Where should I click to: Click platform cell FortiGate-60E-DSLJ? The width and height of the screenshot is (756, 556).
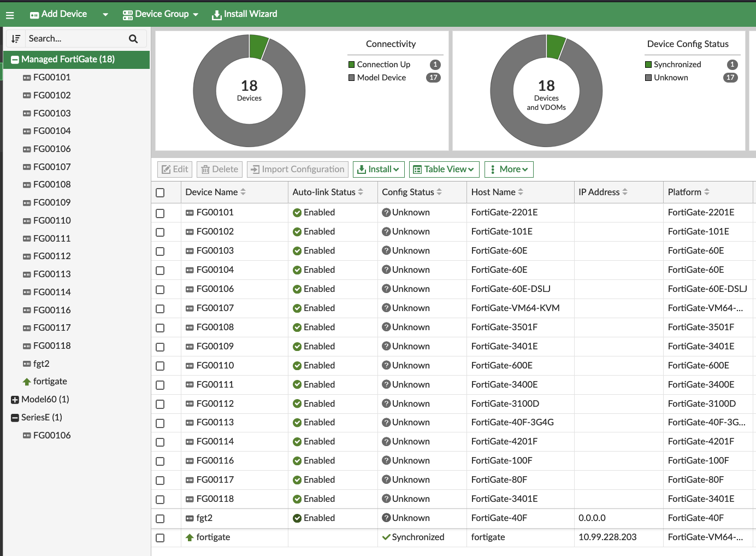[707, 289]
